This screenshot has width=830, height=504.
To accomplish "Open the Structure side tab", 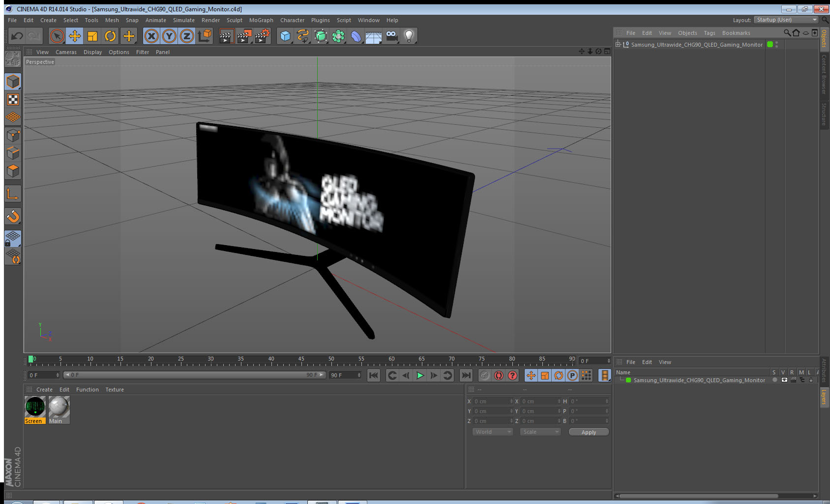I will tap(824, 114).
